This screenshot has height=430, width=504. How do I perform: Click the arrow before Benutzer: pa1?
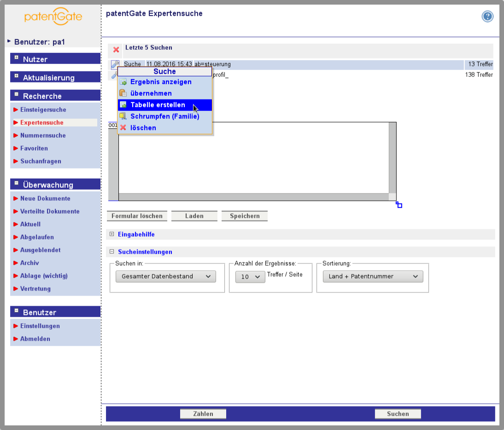coord(9,41)
